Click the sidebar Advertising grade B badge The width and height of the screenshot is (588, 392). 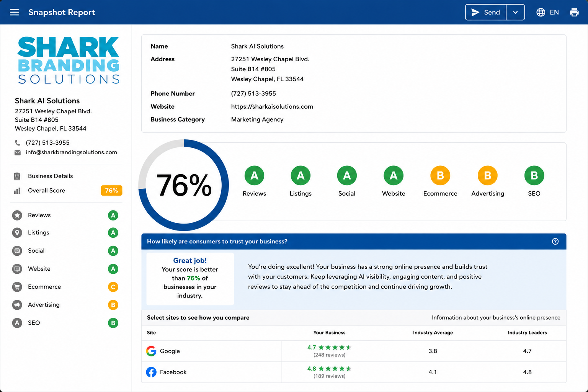click(x=113, y=305)
